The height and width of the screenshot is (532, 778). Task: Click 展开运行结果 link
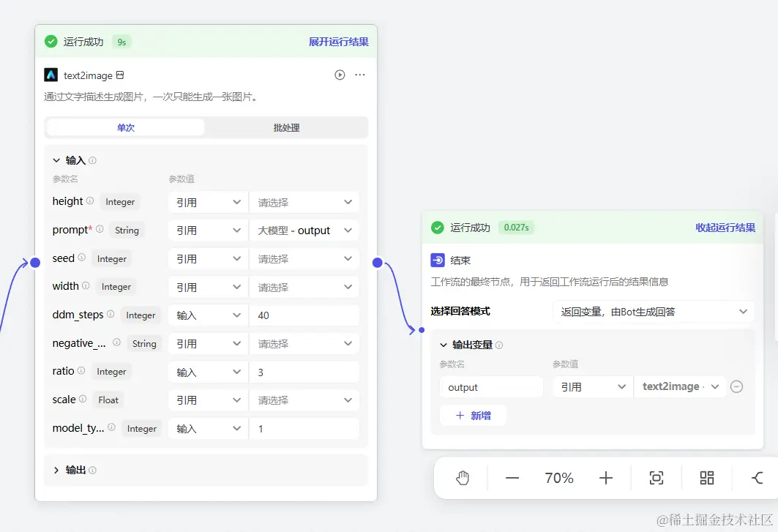click(x=338, y=42)
